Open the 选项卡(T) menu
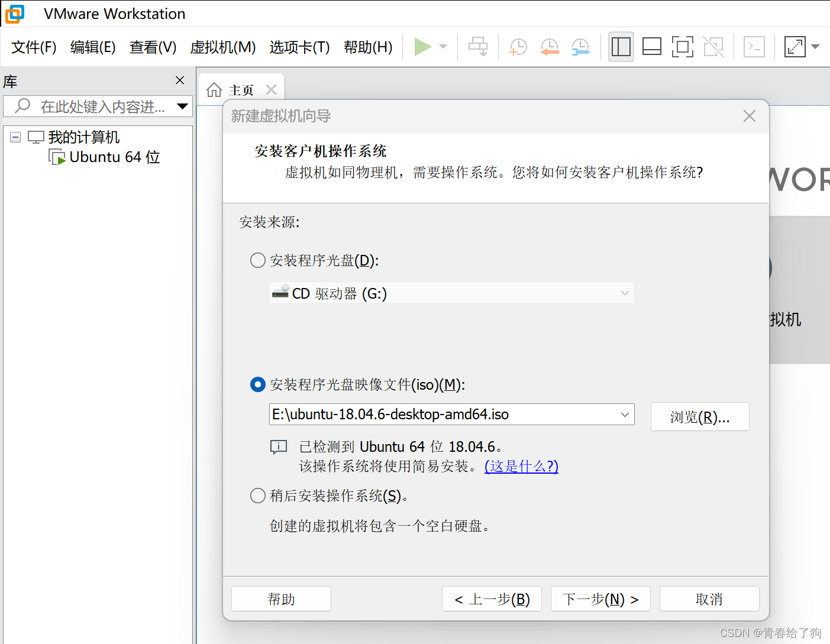This screenshot has width=830, height=644. point(299,47)
